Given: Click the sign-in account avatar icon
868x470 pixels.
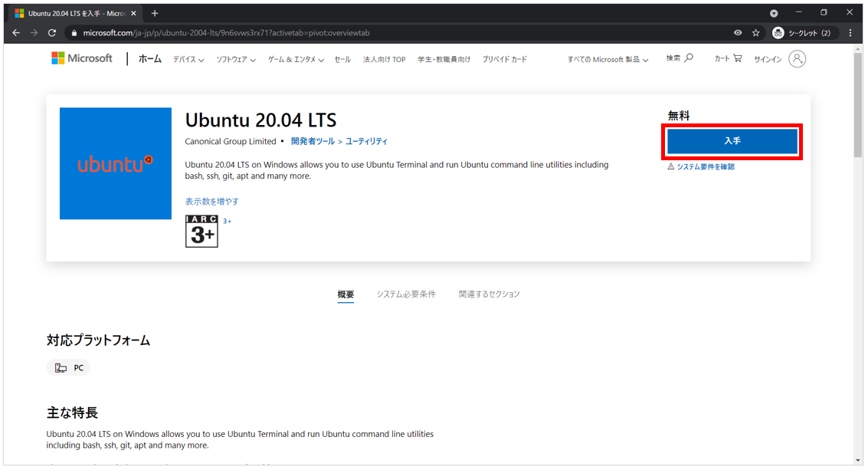Looking at the screenshot, I should coord(798,59).
